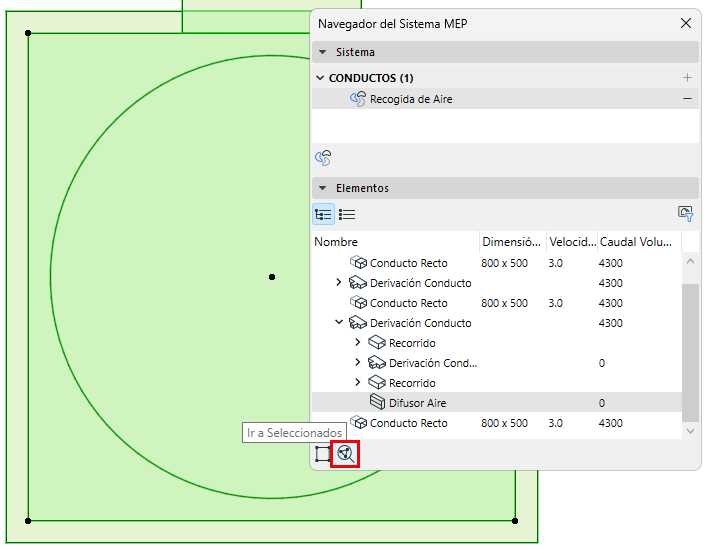The height and width of the screenshot is (550, 704).
Task: Open the elements filter icon
Action: coord(686,214)
